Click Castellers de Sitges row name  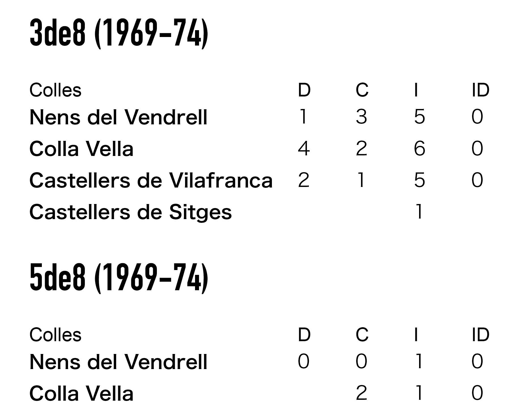[x=131, y=213]
